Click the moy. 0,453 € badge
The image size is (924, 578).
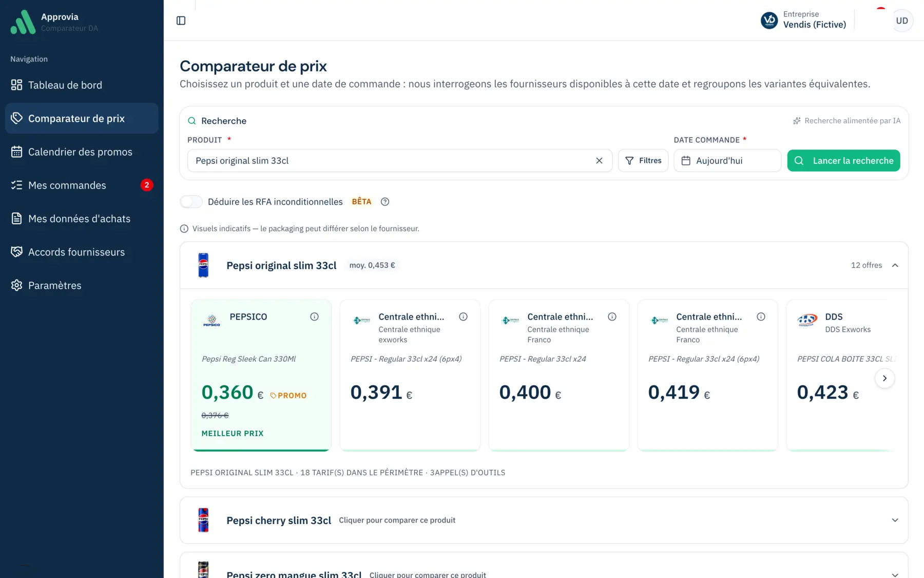[x=372, y=265]
